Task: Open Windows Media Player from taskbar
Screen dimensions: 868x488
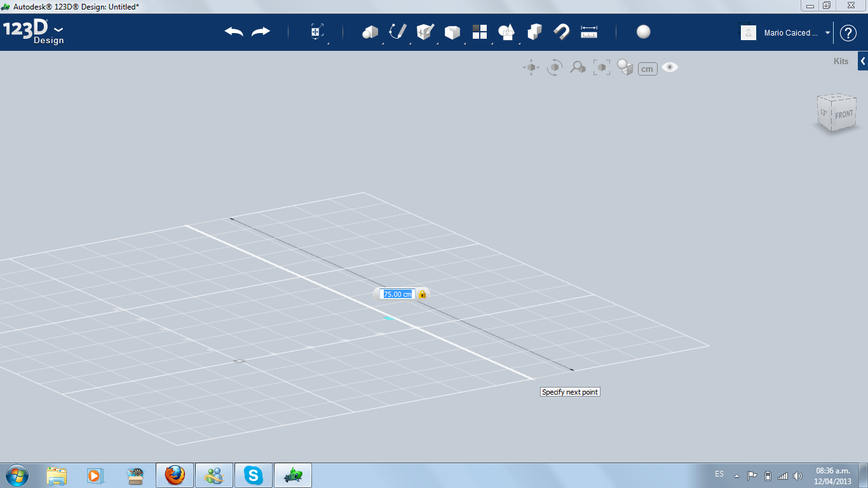Action: pyautogui.click(x=95, y=475)
